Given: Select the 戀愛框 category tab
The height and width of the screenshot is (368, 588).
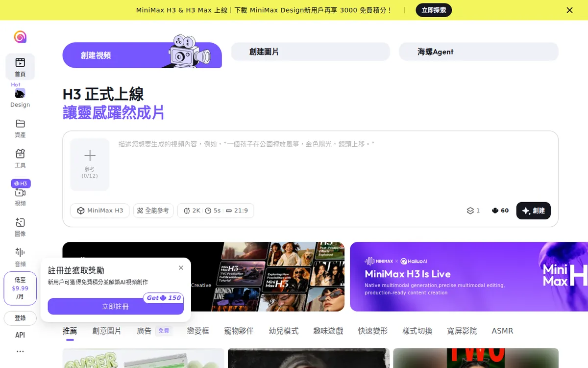Looking at the screenshot, I should 198,331.
